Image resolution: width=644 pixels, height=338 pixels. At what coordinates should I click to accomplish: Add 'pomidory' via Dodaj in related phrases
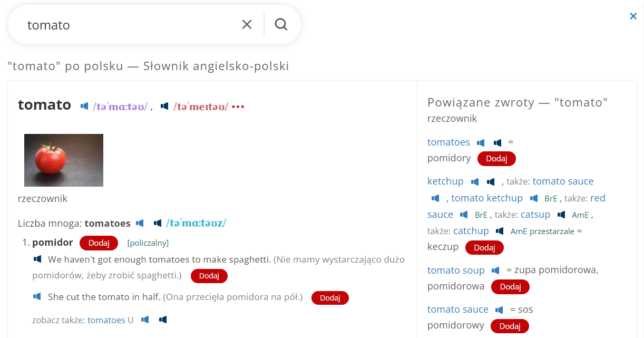point(496,159)
